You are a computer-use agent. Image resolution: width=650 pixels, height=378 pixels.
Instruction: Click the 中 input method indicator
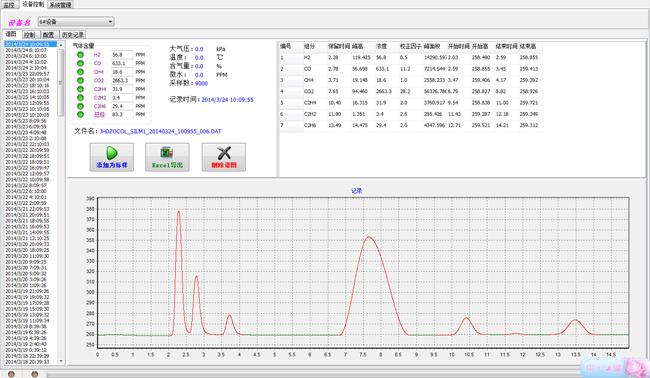coord(590,368)
